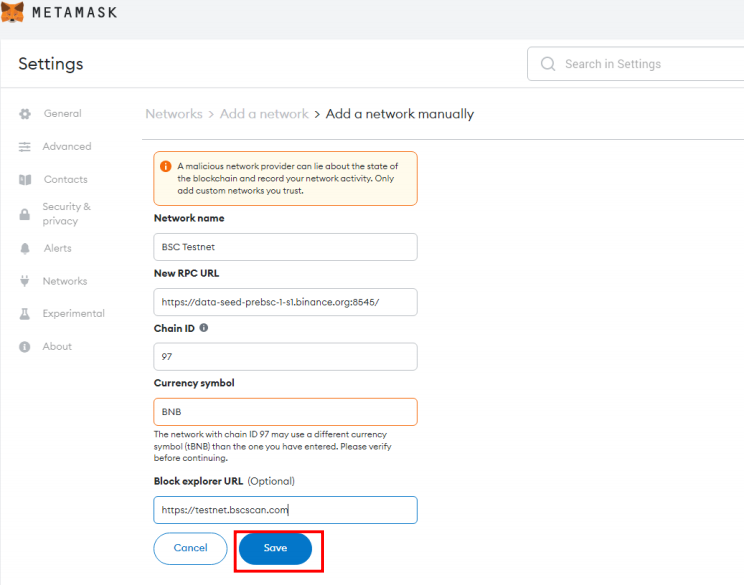This screenshot has width=744, height=585.
Task: Focus the Currency symbol BNB field
Action: pyautogui.click(x=285, y=412)
